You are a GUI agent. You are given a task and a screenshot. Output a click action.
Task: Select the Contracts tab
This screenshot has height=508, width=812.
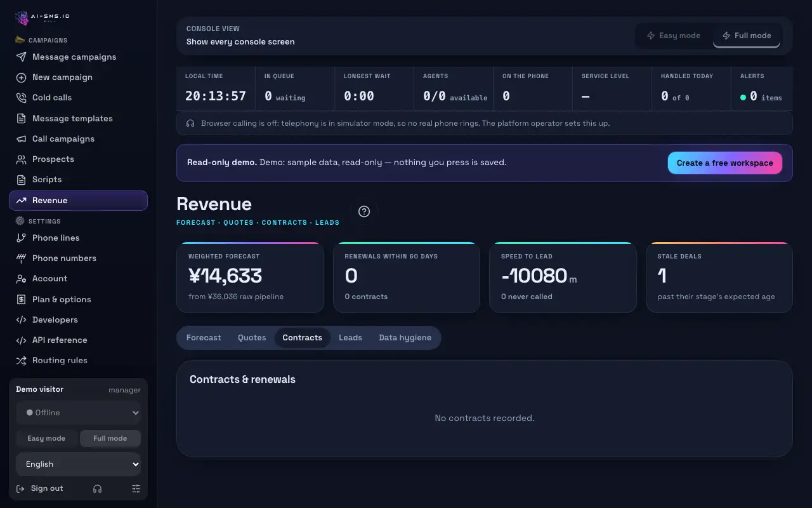point(303,338)
